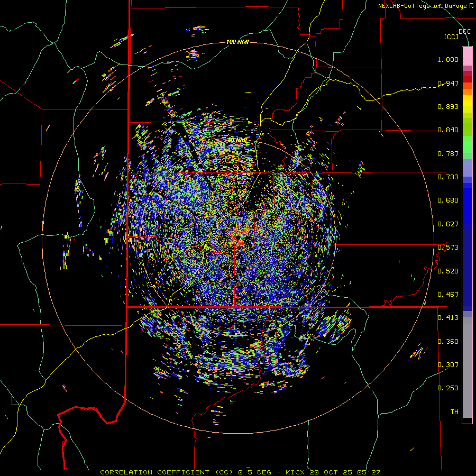The width and height of the screenshot is (476, 476).
Task: Click the radar site center point
Action: [x=237, y=237]
